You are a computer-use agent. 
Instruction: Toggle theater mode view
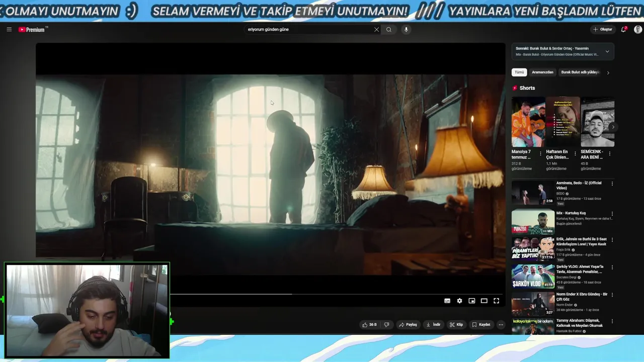484,301
